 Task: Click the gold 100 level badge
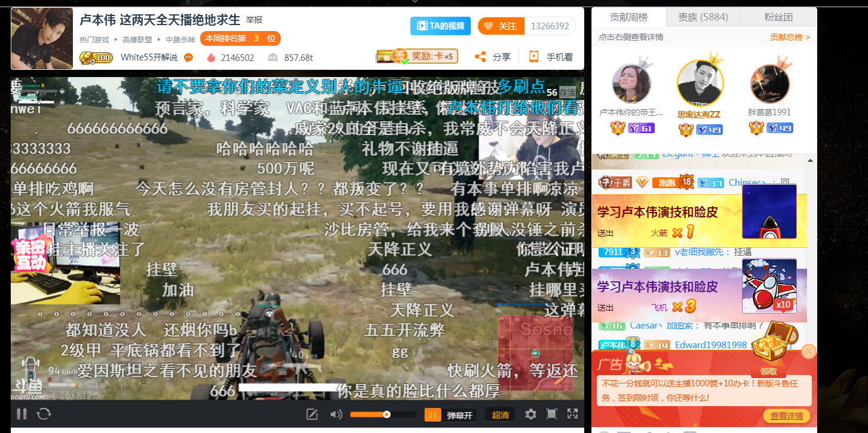coord(96,57)
